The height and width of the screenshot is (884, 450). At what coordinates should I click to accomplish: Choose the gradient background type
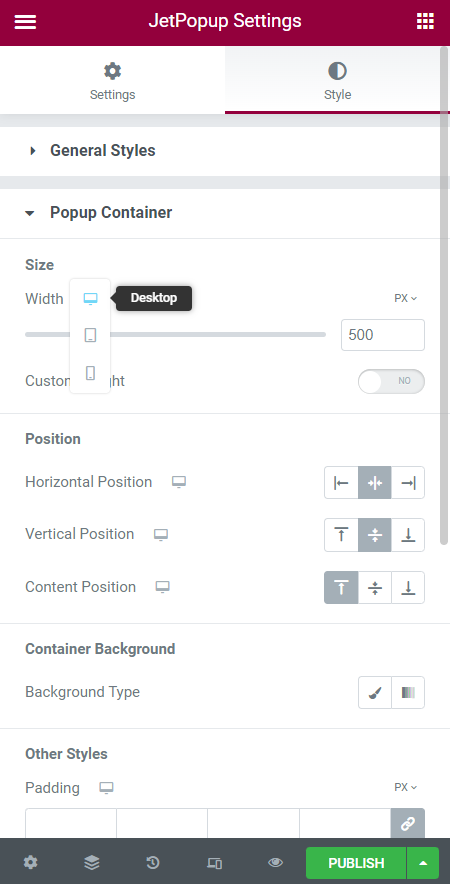click(x=408, y=692)
